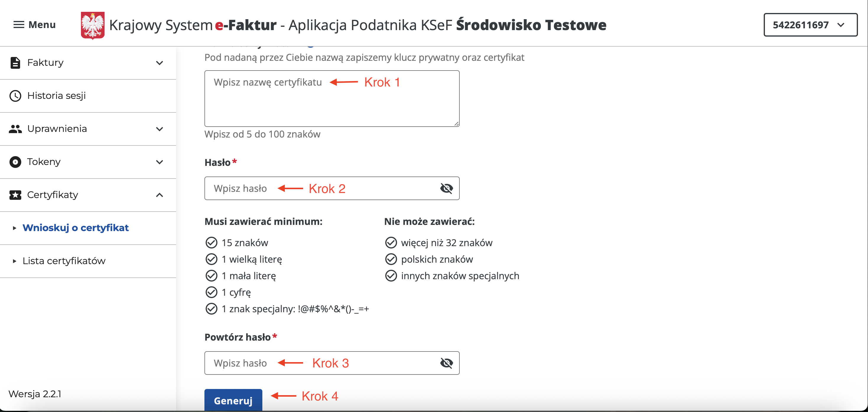The height and width of the screenshot is (412, 868).
Task: Expand the Faktury section chevron
Action: coord(159,63)
